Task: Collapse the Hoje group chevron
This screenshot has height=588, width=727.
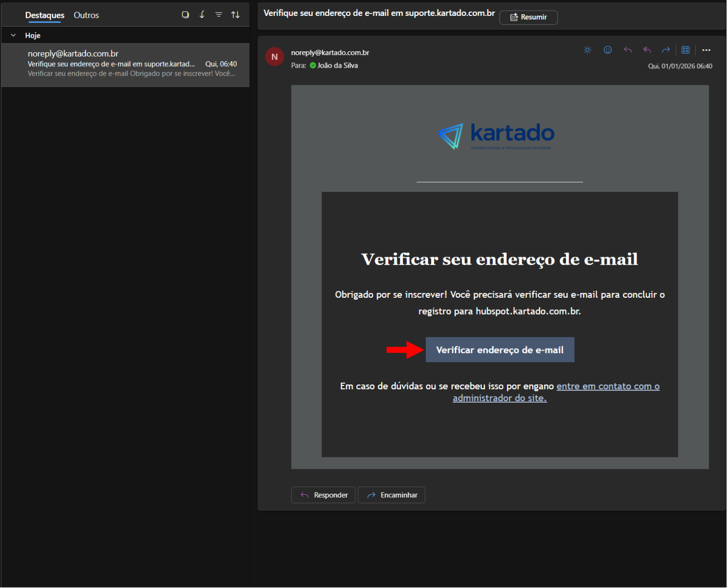Action: click(x=13, y=35)
